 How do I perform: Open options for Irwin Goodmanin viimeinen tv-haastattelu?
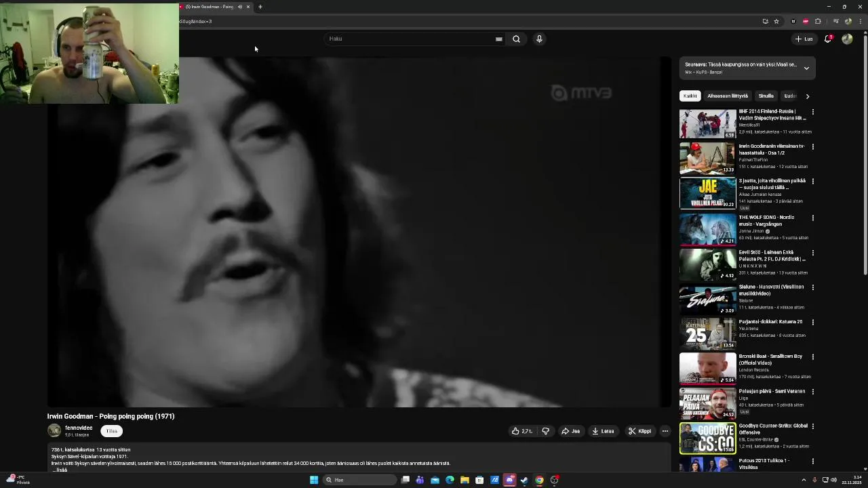813,146
